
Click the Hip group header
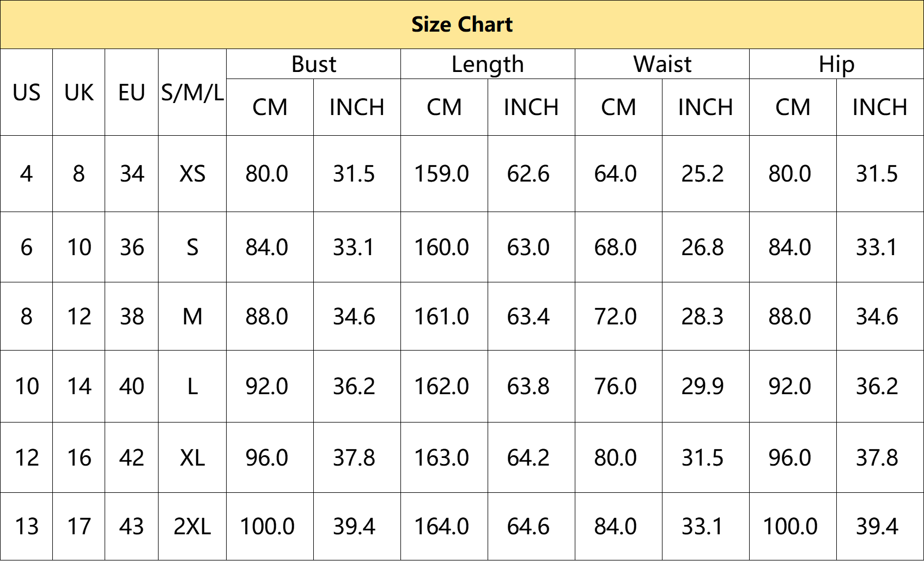(x=836, y=64)
